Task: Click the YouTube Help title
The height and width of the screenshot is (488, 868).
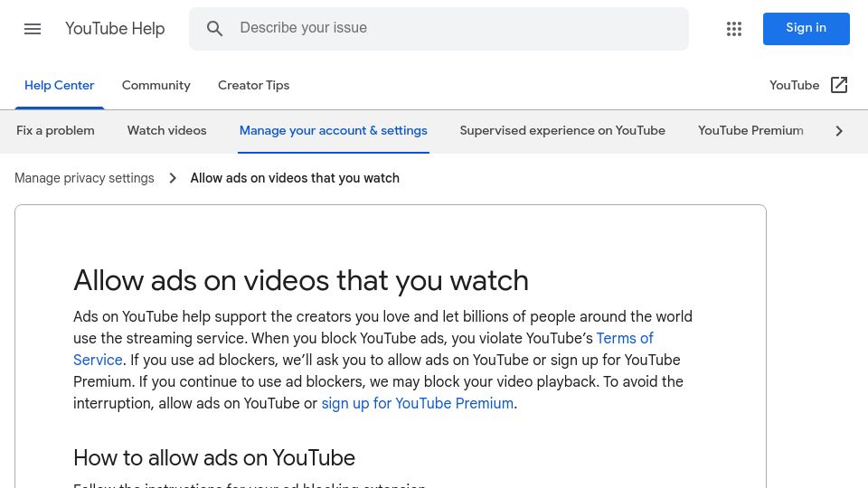Action: [x=115, y=29]
